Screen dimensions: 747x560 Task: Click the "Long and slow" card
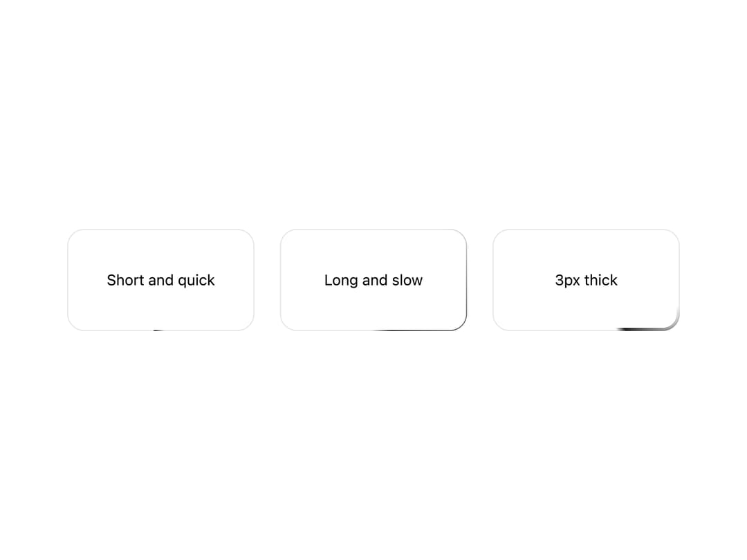pyautogui.click(x=373, y=280)
